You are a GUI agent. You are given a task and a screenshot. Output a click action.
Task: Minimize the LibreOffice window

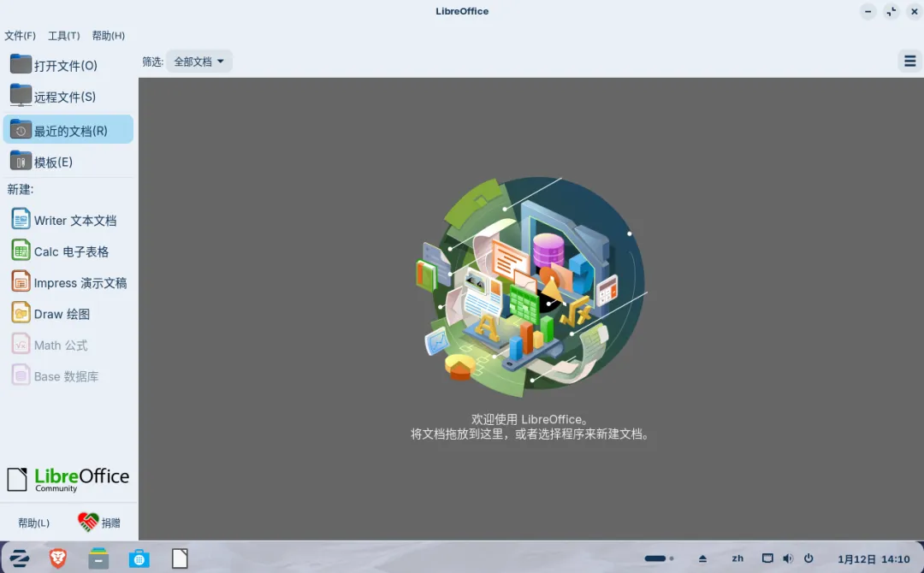(868, 11)
